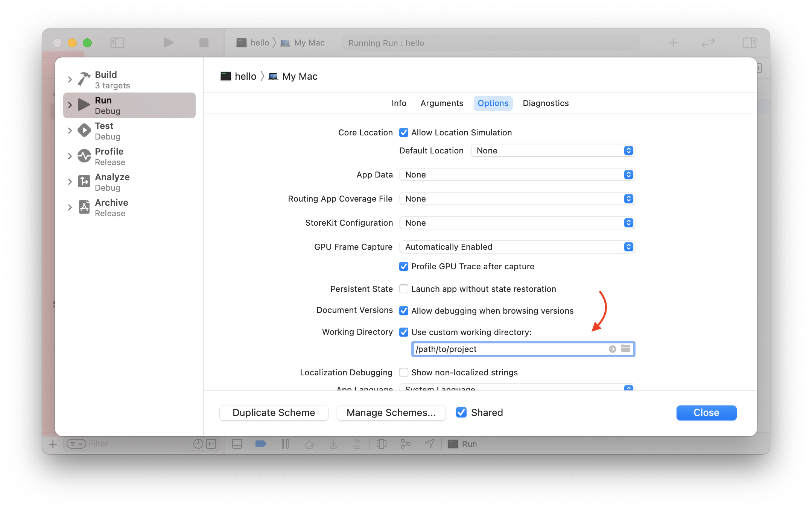Image resolution: width=812 pixels, height=510 pixels.
Task: Click the Simulate Location arrow icon
Action: point(429,444)
